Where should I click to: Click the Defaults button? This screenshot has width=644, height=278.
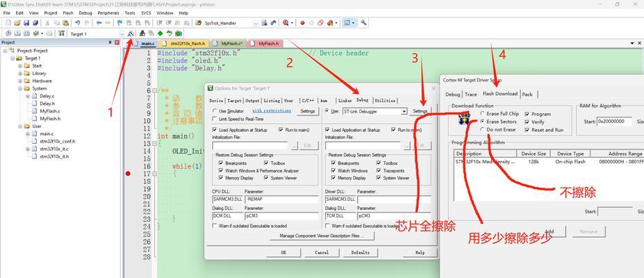pyautogui.click(x=360, y=252)
